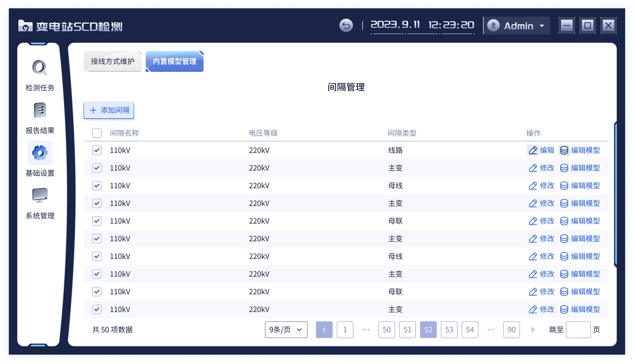The width and height of the screenshot is (634, 364).
Task: Click pencil icon in the first 母联 row
Action: [x=533, y=221]
